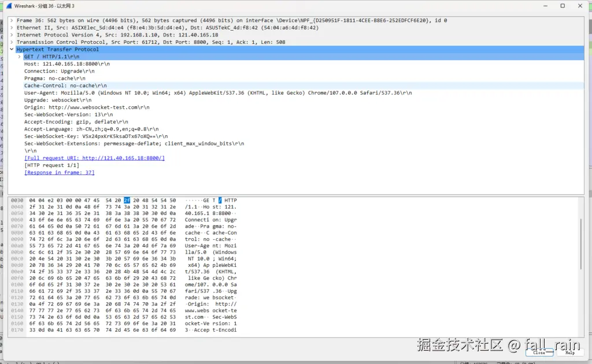Open the Full request URI link
This screenshot has width=592, height=364.
point(94,158)
